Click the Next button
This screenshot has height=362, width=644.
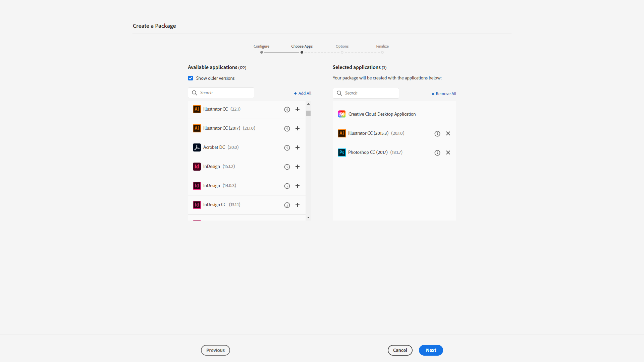click(x=431, y=350)
